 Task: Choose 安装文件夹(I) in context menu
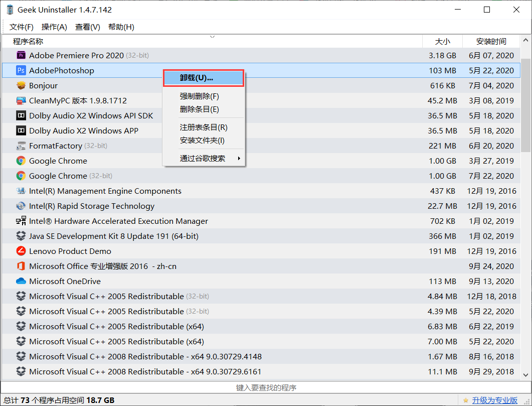204,140
